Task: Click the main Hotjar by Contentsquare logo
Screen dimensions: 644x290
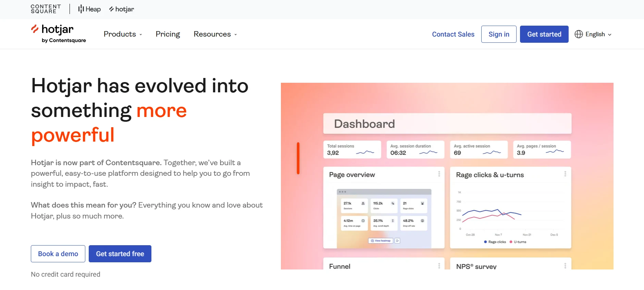Action: click(58, 34)
